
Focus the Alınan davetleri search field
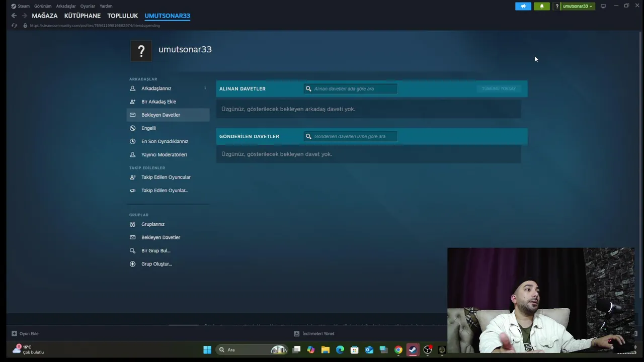click(x=351, y=88)
